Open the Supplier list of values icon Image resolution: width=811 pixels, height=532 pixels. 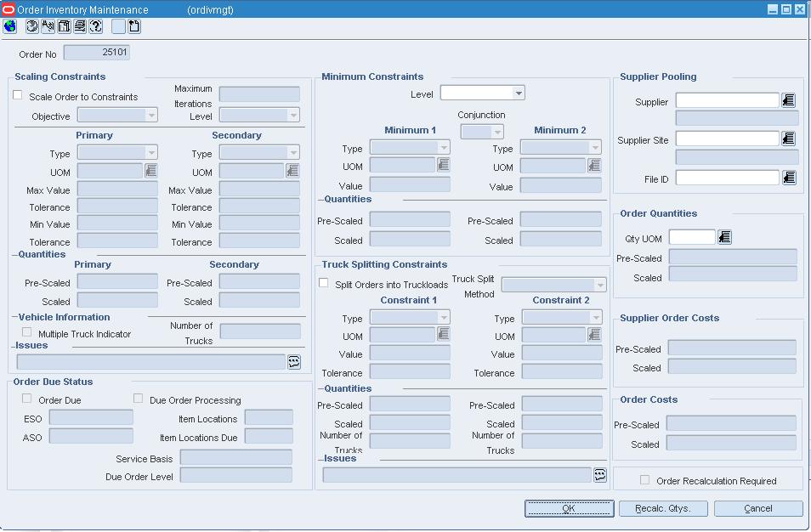click(x=788, y=100)
